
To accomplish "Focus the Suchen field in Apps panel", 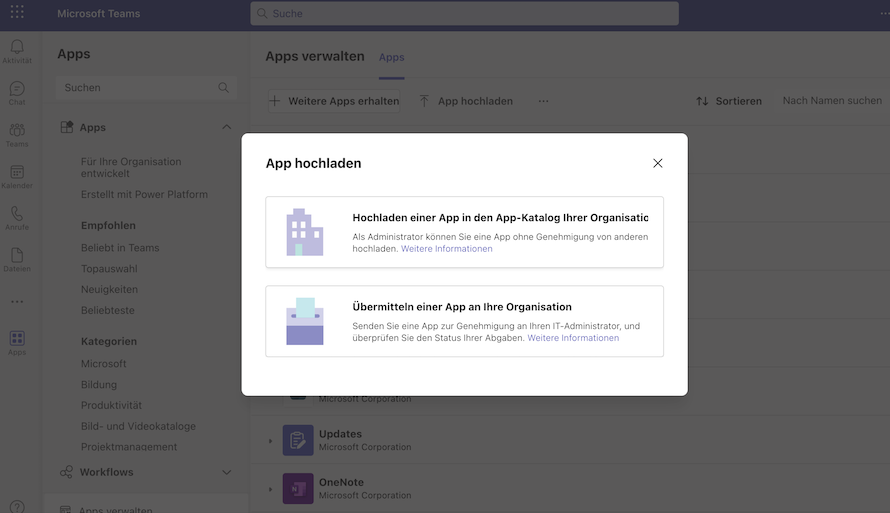I will pos(146,87).
